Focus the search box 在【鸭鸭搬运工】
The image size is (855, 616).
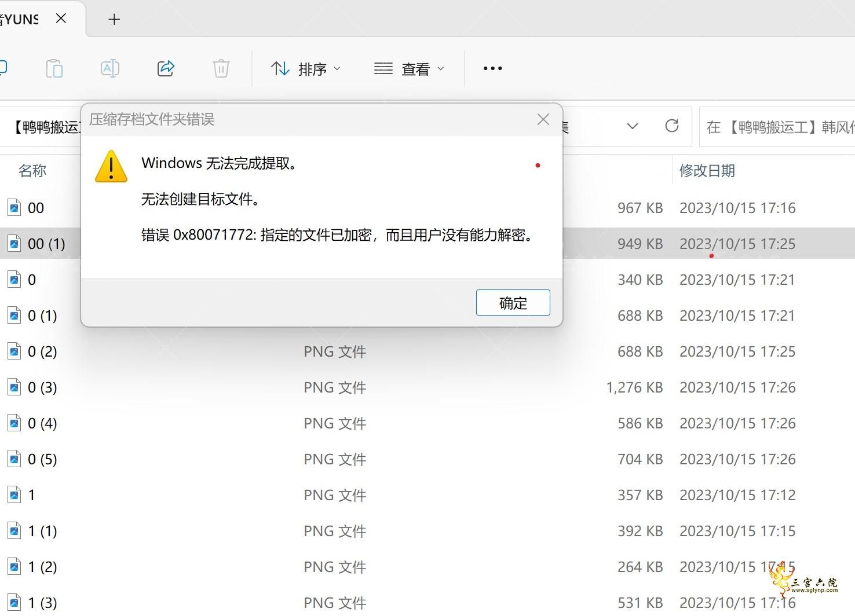point(777,127)
